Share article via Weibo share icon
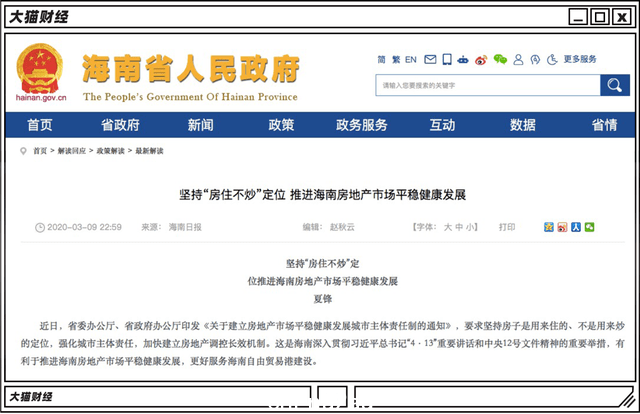The image size is (640, 414). pyautogui.click(x=562, y=227)
